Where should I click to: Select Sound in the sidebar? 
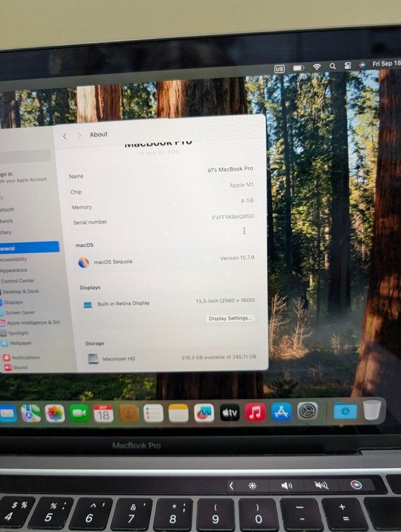point(20,367)
